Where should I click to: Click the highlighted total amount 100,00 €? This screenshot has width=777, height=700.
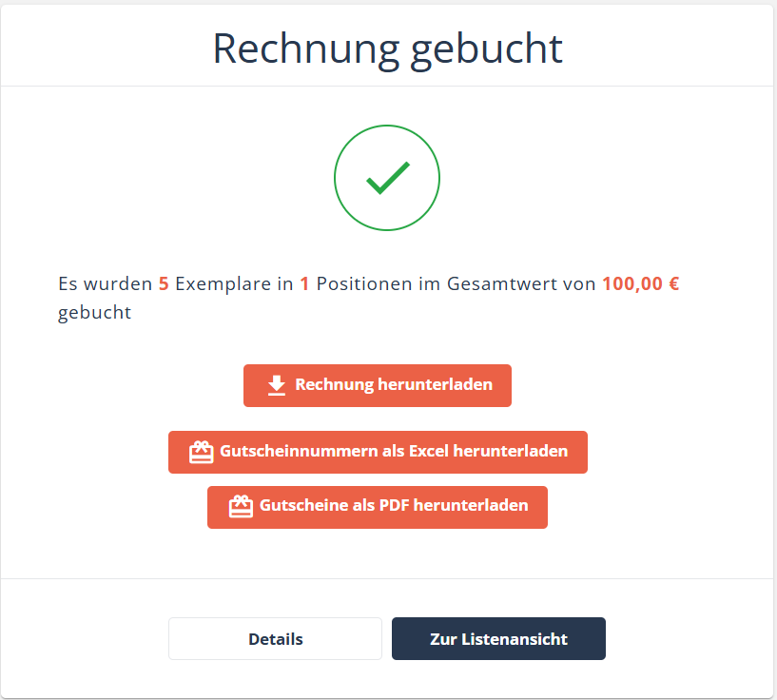[x=640, y=283]
